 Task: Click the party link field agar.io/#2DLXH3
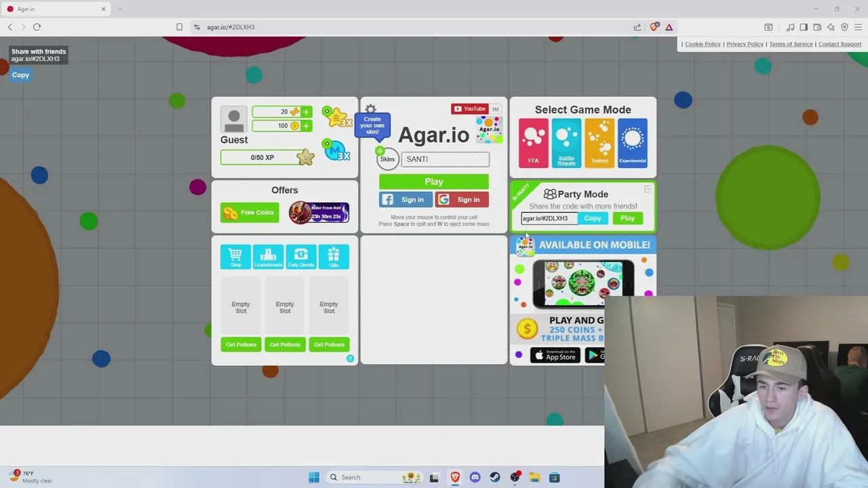tap(549, 218)
